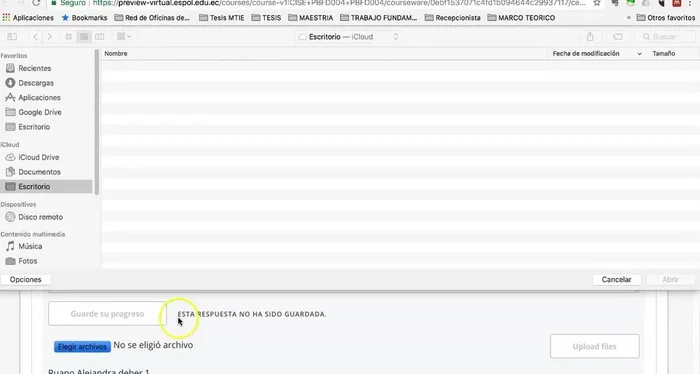Sort by Fecha de modificación column
This screenshot has width=700, height=374.
pyautogui.click(x=596, y=53)
